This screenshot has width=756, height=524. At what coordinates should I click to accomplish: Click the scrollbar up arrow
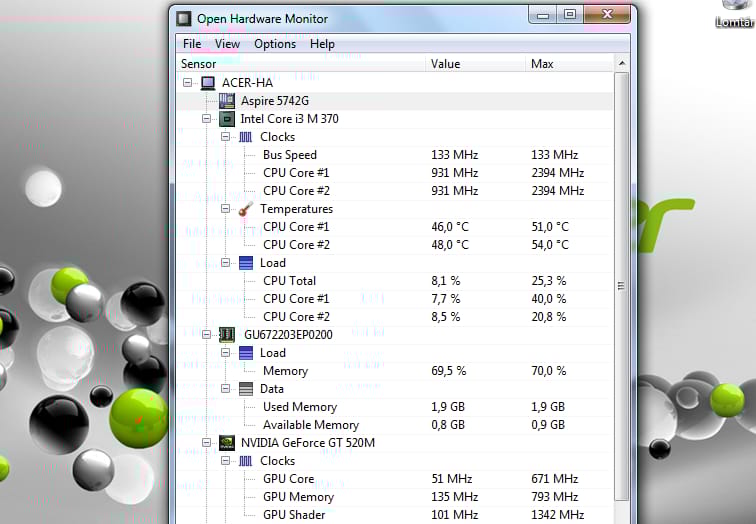pyautogui.click(x=622, y=64)
